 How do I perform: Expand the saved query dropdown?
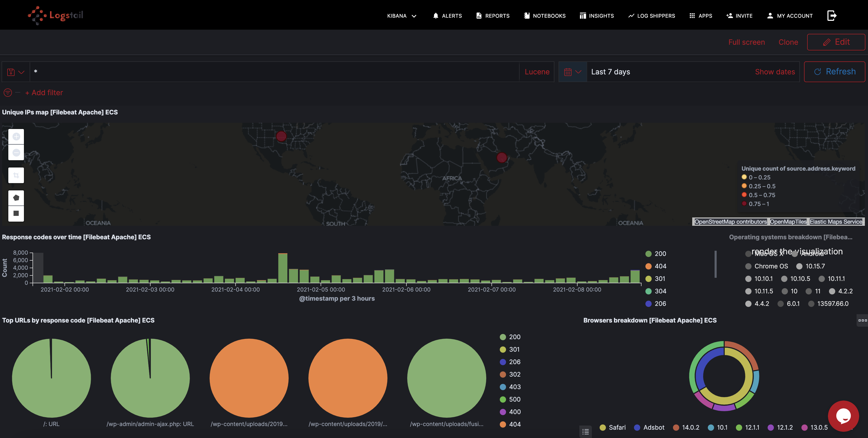point(16,72)
